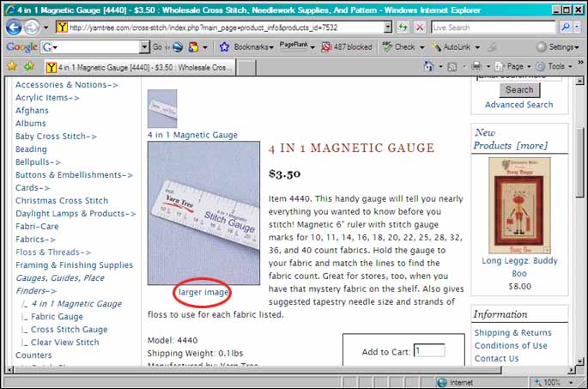Click the green Refresh page icon
The width and height of the screenshot is (588, 389).
pos(403,27)
